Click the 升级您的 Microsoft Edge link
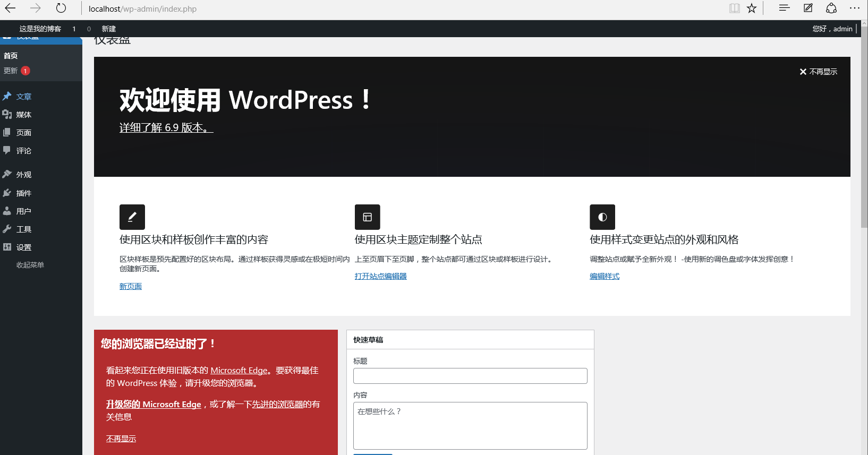 (x=154, y=404)
